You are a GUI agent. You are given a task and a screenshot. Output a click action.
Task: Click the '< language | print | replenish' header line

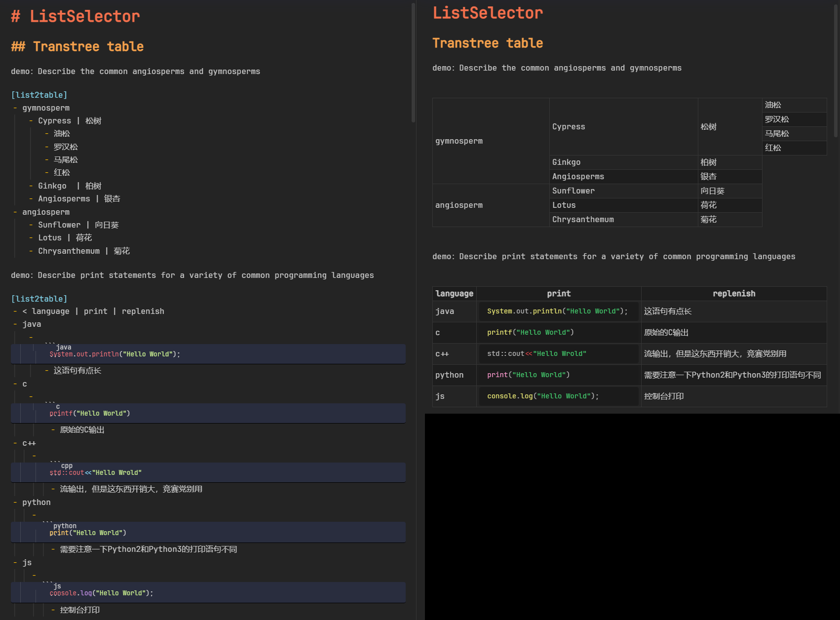pos(93,311)
